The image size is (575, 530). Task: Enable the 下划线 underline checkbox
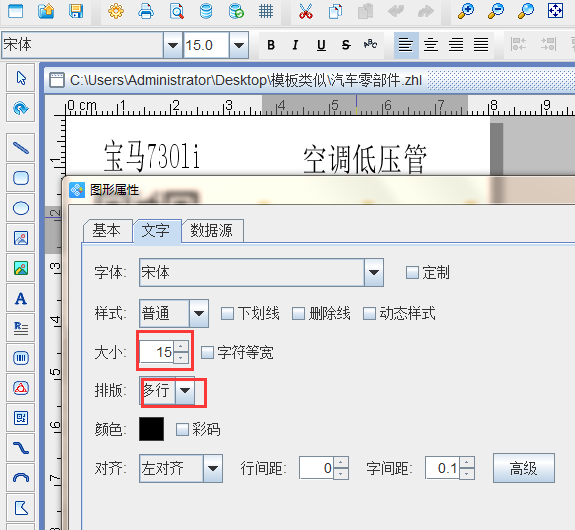click(228, 314)
